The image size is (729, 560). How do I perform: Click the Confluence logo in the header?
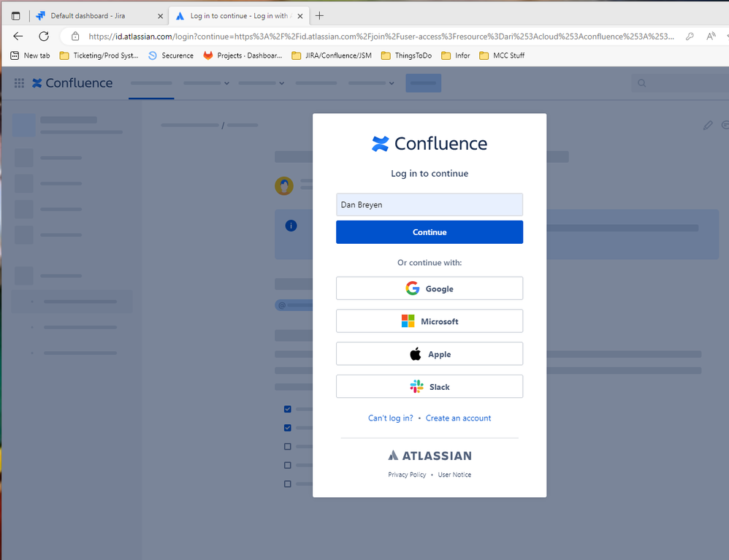(72, 83)
